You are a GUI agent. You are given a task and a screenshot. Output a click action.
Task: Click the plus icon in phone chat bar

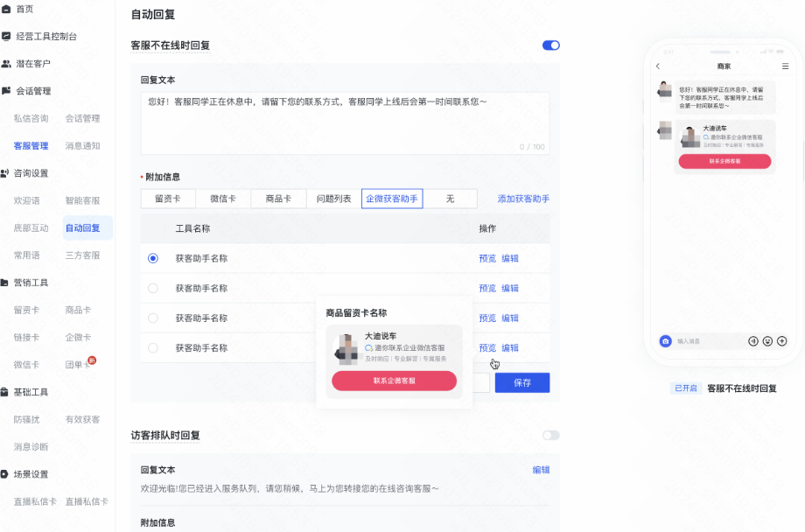pos(782,341)
